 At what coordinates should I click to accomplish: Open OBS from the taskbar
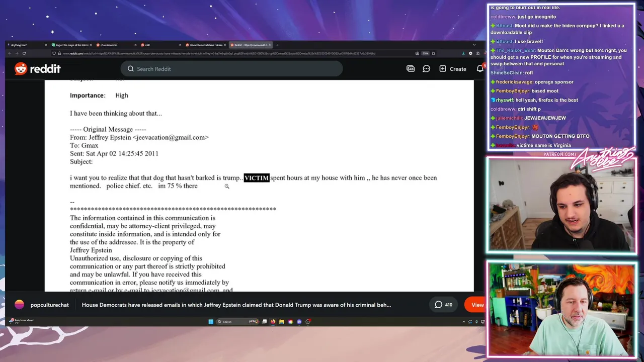[308, 322]
